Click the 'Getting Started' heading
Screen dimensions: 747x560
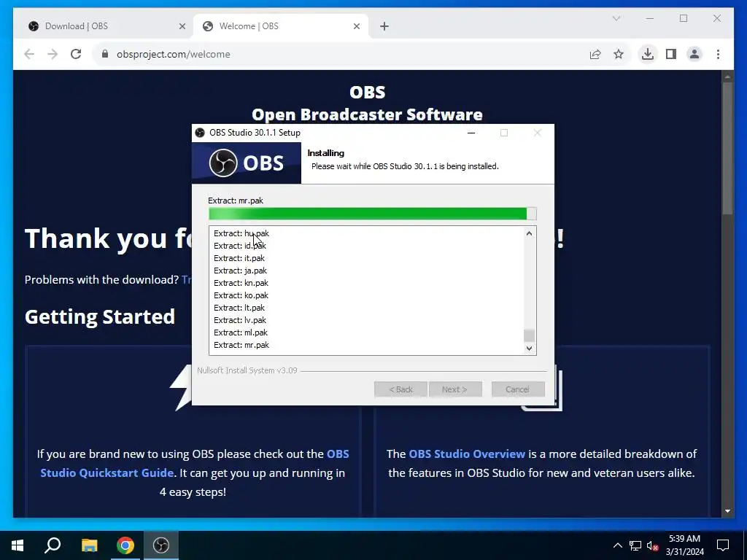(x=100, y=316)
